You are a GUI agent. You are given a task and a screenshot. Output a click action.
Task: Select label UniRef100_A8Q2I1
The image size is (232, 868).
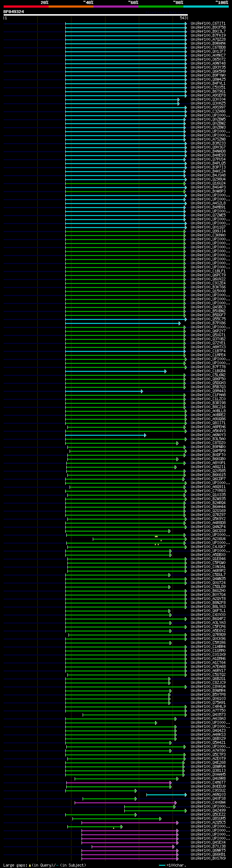[x=208, y=467]
